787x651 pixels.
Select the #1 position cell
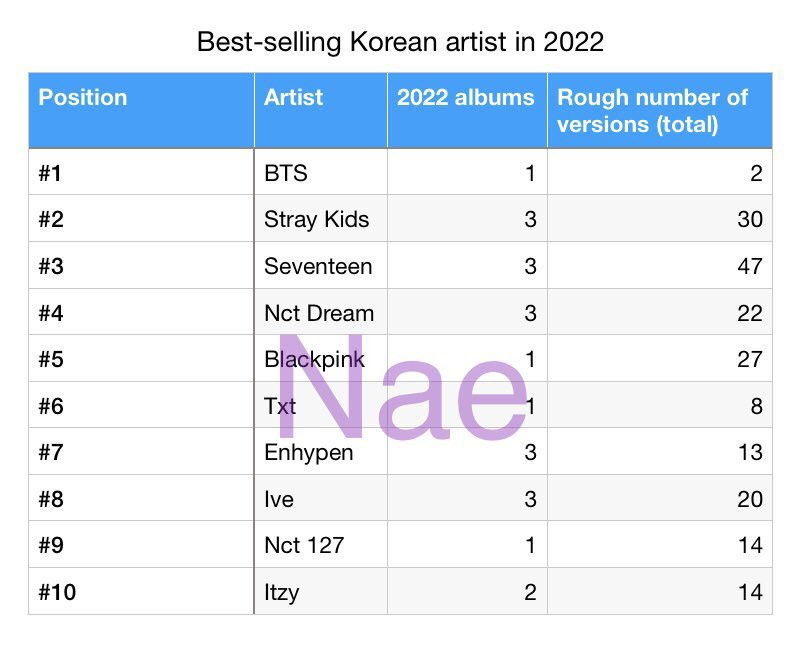tap(141, 172)
